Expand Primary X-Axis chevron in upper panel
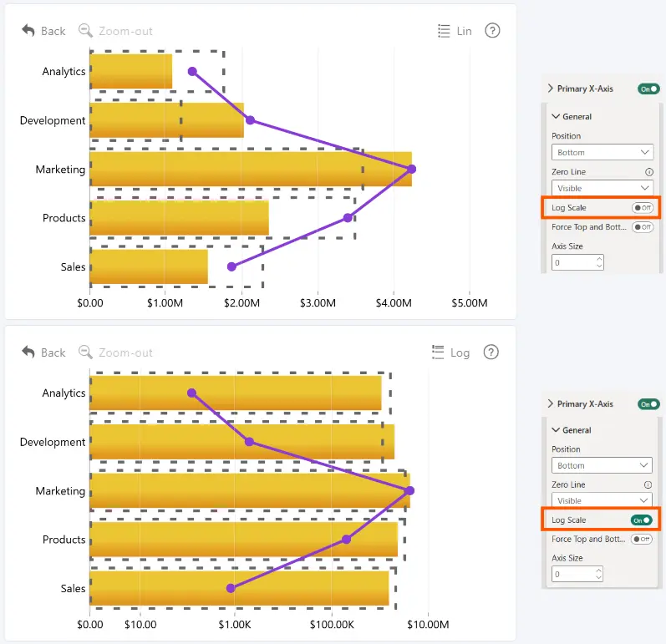 point(551,89)
